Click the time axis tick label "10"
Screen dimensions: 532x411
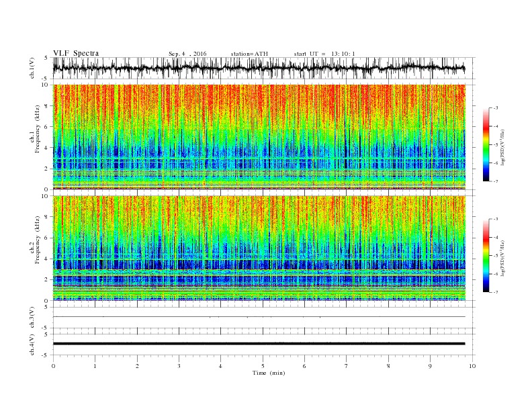[472, 366]
